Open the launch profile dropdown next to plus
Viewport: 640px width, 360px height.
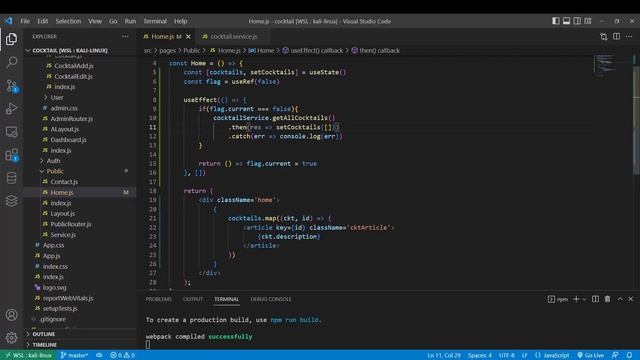click(584, 299)
